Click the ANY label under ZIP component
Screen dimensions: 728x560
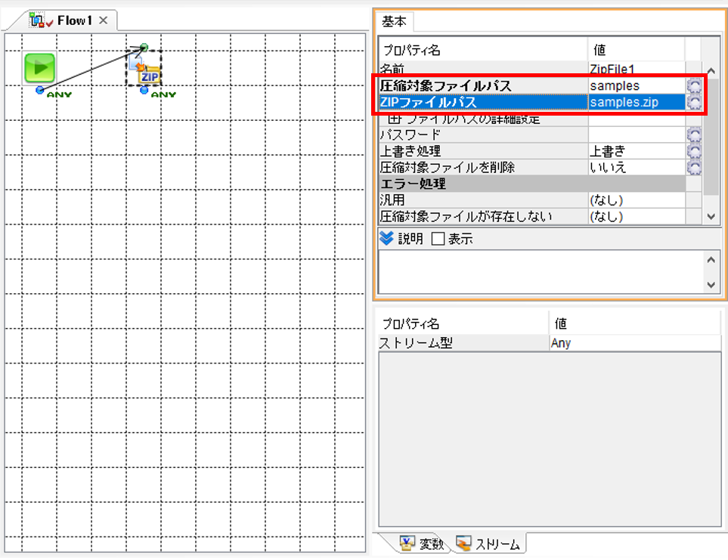(163, 94)
